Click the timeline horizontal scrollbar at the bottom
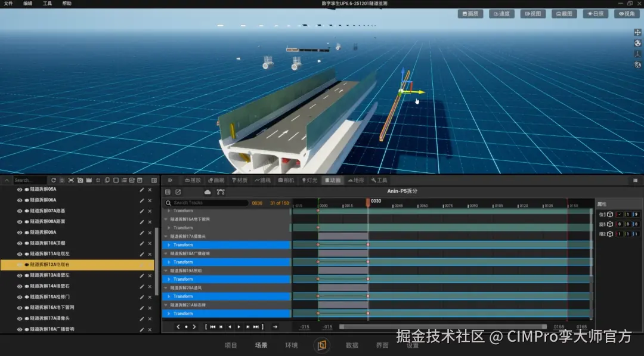This screenshot has width=644, height=356. [x=442, y=327]
